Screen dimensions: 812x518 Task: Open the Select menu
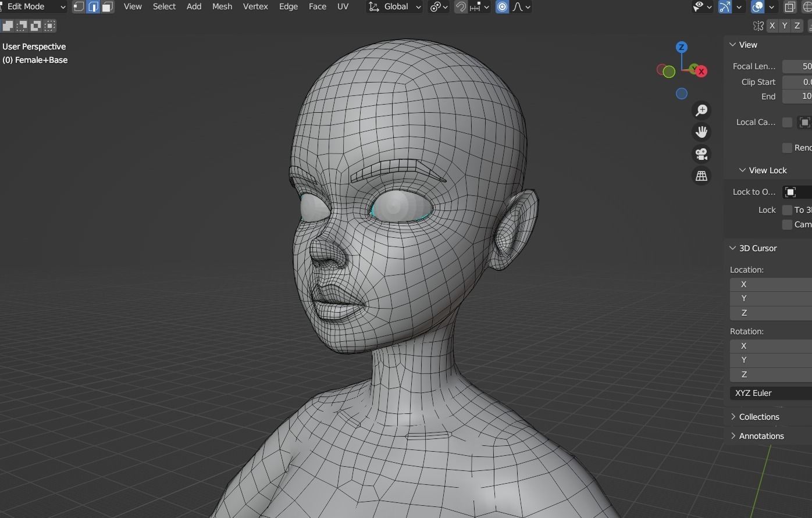coord(164,7)
